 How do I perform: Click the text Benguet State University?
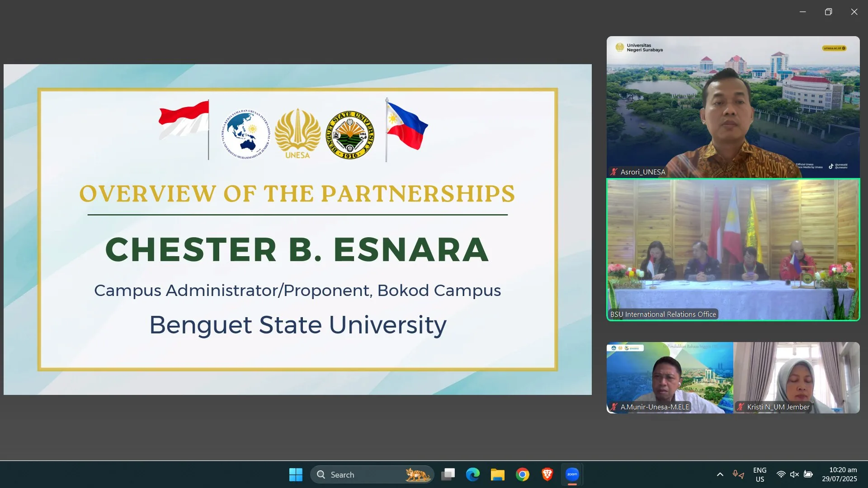point(298,324)
